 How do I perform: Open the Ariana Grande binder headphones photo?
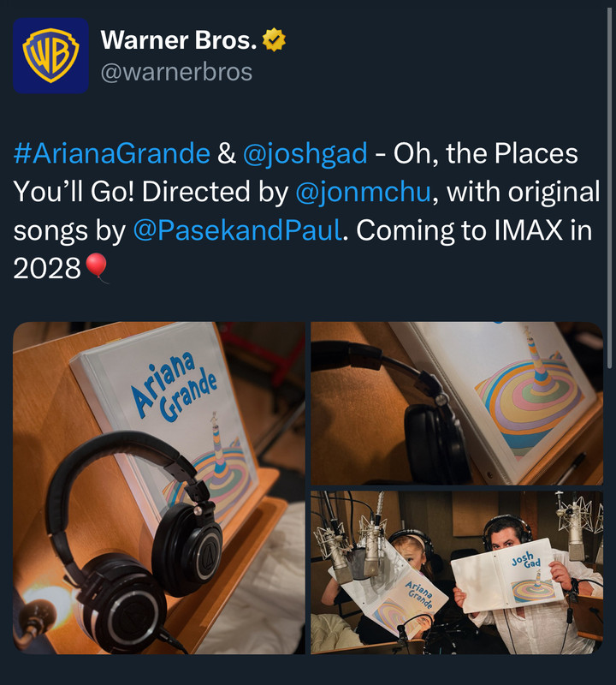(x=159, y=488)
